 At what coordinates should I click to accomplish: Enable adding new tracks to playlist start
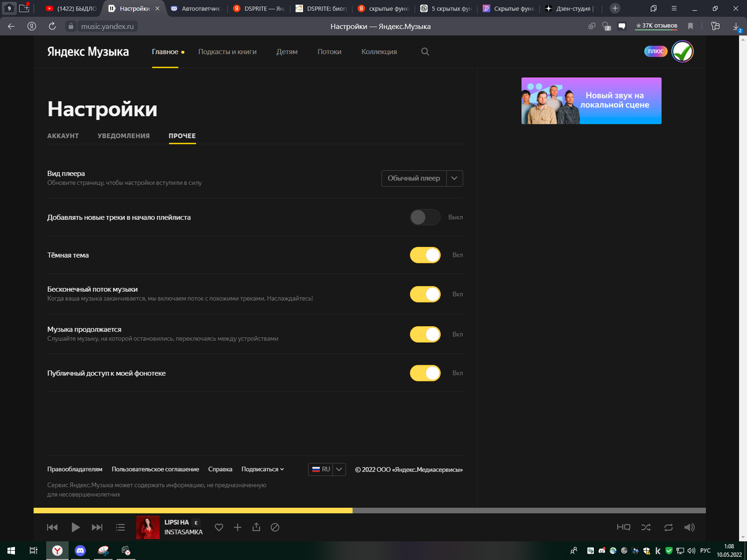coord(425,217)
